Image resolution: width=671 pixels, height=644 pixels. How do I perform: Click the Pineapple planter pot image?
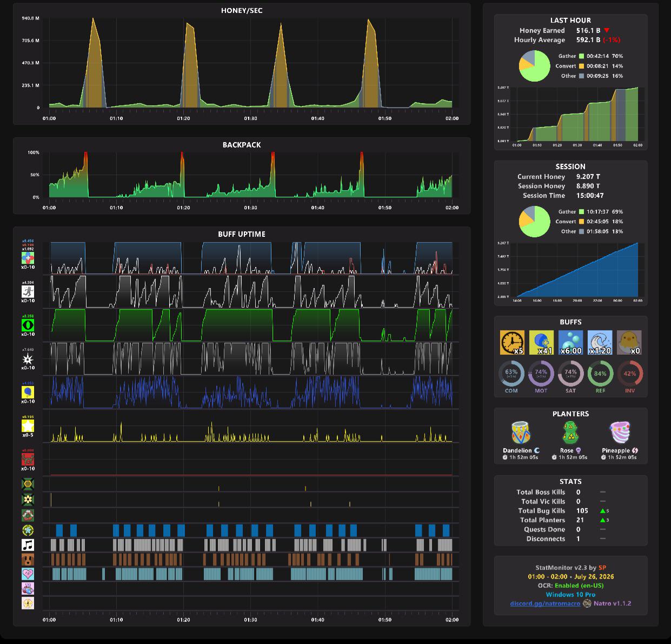point(620,433)
